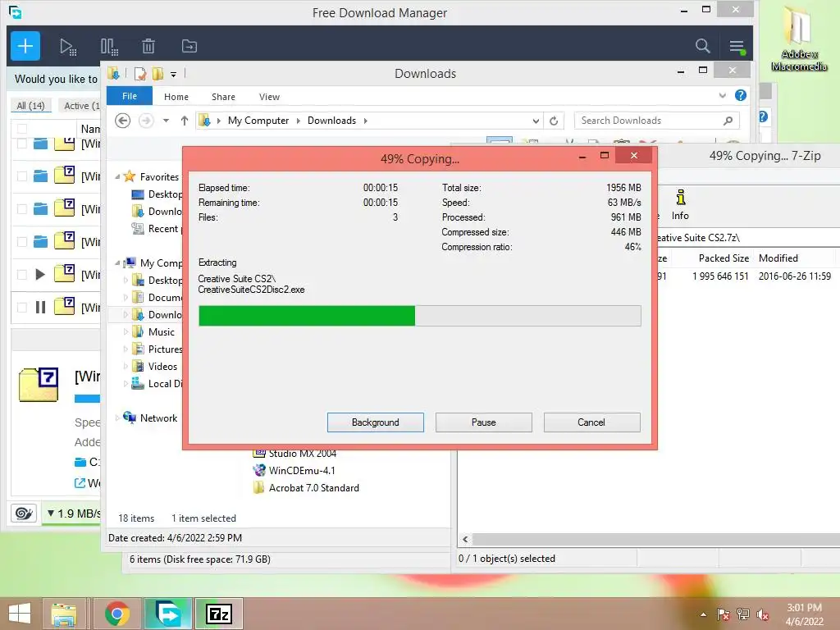Expand the Videos folder tree node
Screen dimensions: 840x630
pyautogui.click(x=126, y=367)
